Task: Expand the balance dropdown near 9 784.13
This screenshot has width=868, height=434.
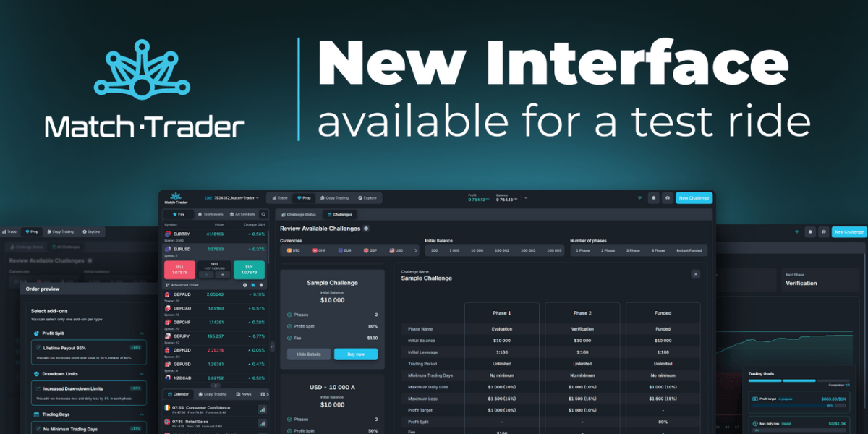Action: (x=526, y=198)
